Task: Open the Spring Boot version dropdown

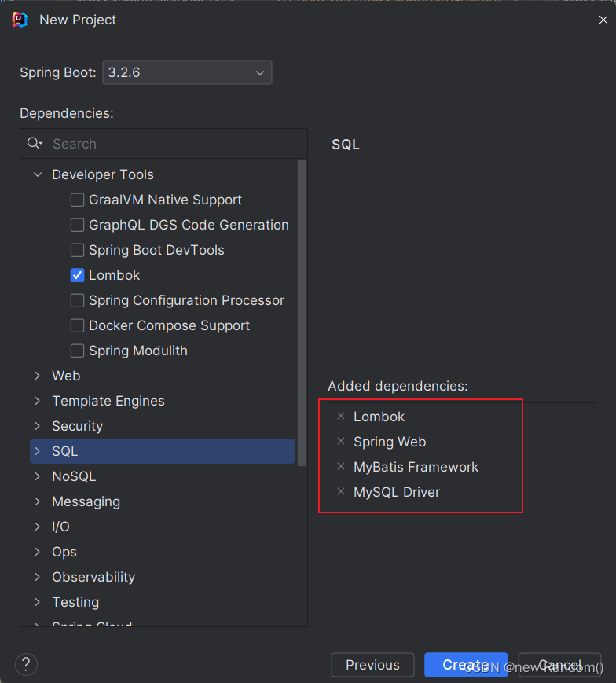Action: (259, 72)
